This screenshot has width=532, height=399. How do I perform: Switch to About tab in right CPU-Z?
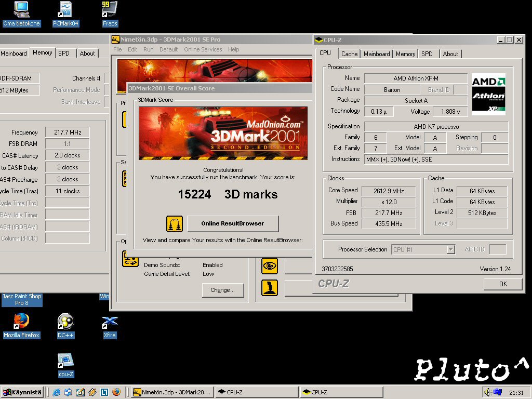[x=450, y=54]
